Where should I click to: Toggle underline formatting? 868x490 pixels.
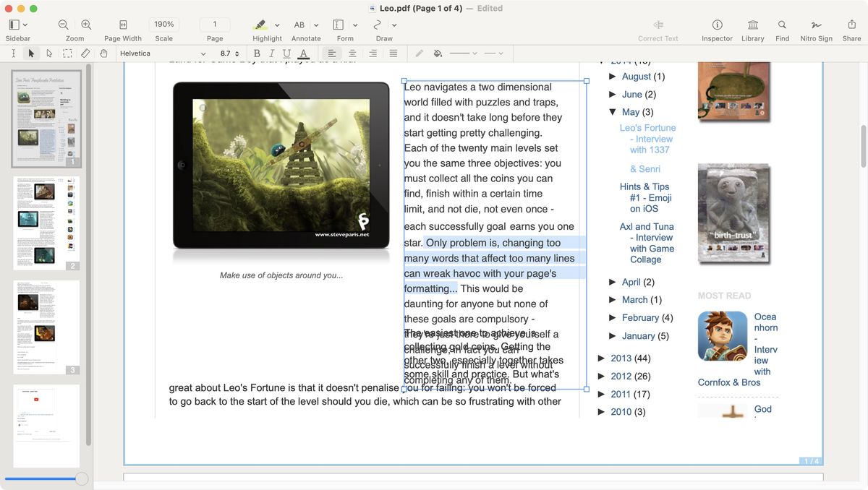[287, 53]
